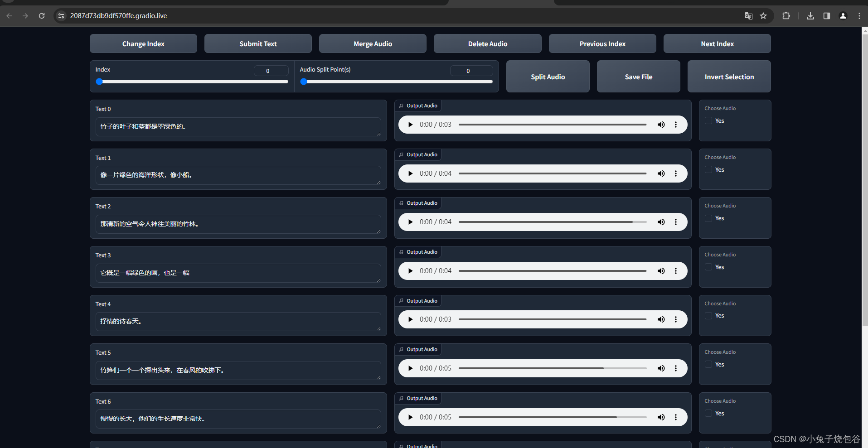Play the Text 2 output audio
This screenshot has width=868, height=448.
410,222
